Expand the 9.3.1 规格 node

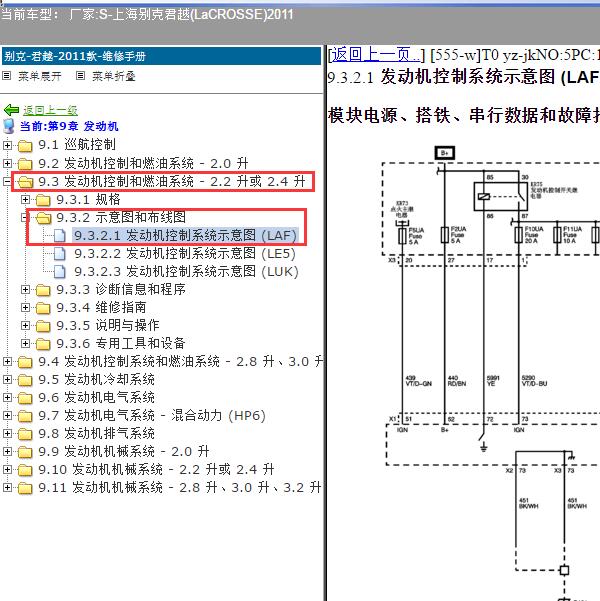pyautogui.click(x=25, y=199)
